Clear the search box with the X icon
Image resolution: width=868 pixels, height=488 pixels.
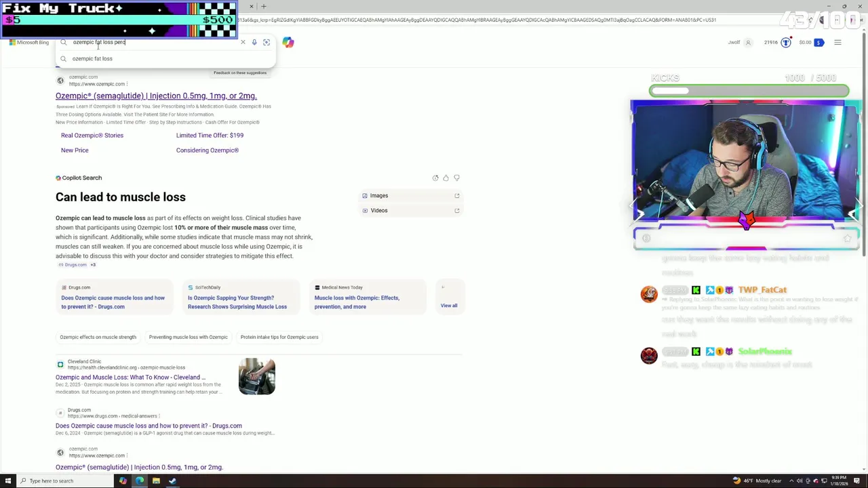[243, 42]
